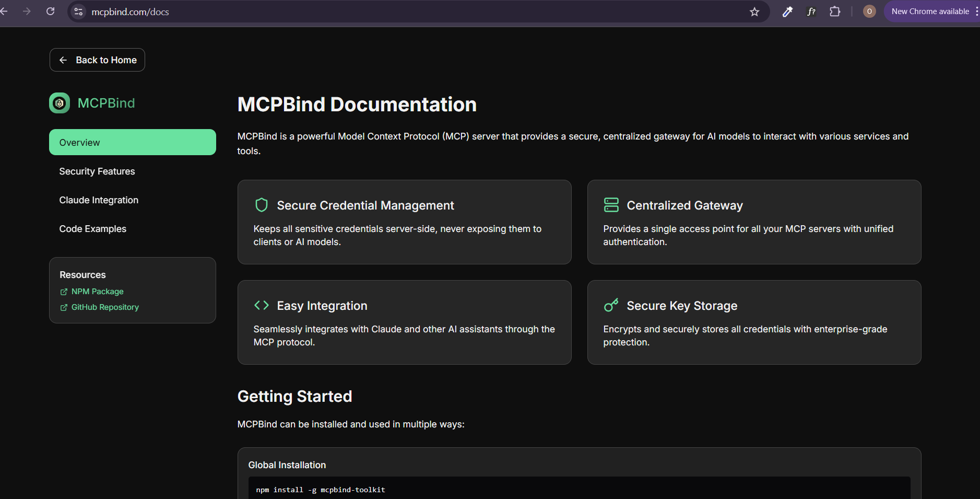Click the New Chrome available button
Screen dimensions: 980x499
[930, 11]
